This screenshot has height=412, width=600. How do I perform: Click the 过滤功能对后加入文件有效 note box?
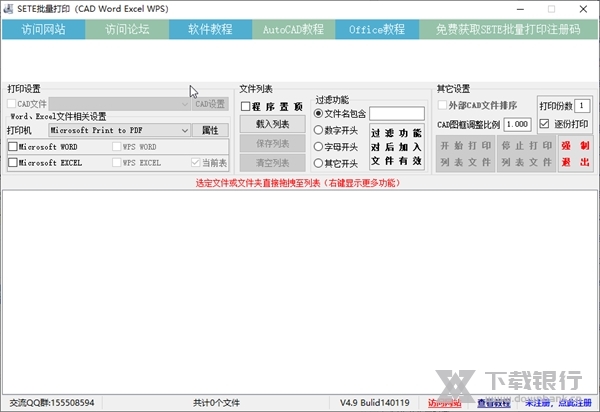[396, 147]
